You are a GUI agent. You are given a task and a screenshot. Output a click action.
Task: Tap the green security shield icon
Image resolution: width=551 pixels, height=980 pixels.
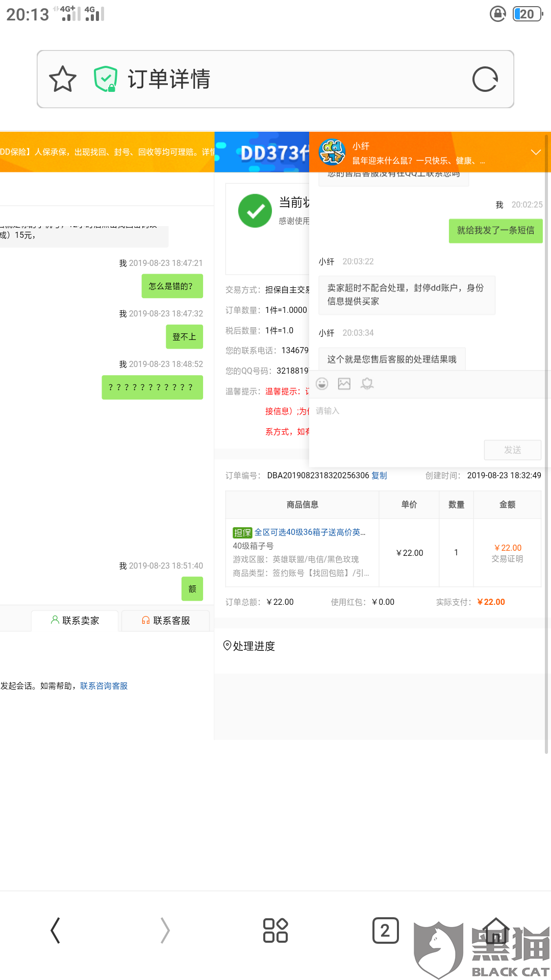point(106,79)
